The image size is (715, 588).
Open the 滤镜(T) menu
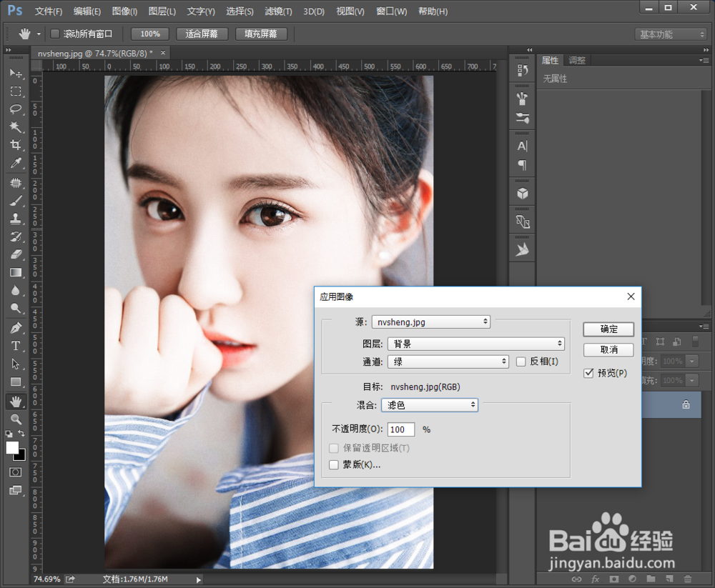point(278,11)
